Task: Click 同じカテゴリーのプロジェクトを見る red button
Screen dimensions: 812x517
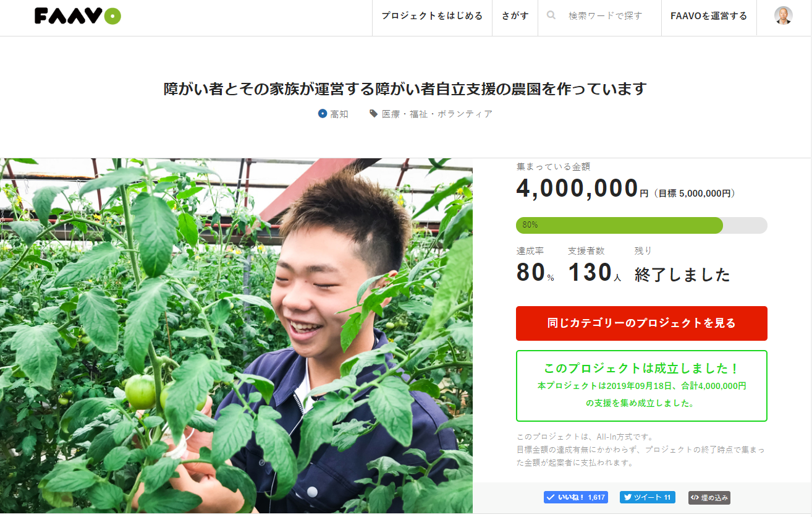Action: point(641,323)
